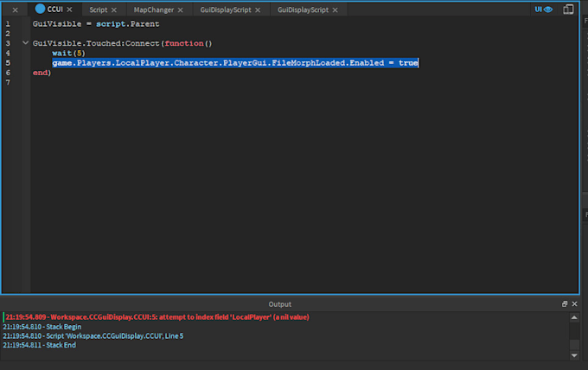
Task: Close the second GuiDisplayScript tab
Action: click(337, 10)
